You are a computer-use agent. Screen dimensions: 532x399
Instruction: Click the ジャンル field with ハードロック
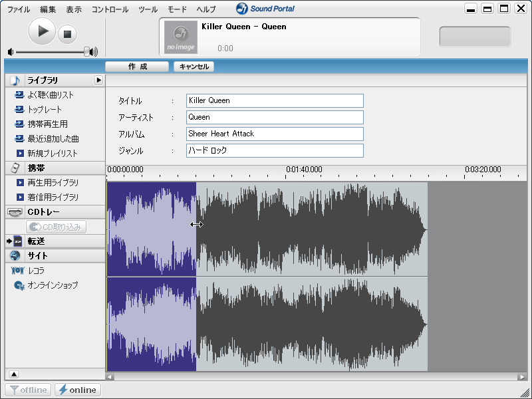(275, 151)
